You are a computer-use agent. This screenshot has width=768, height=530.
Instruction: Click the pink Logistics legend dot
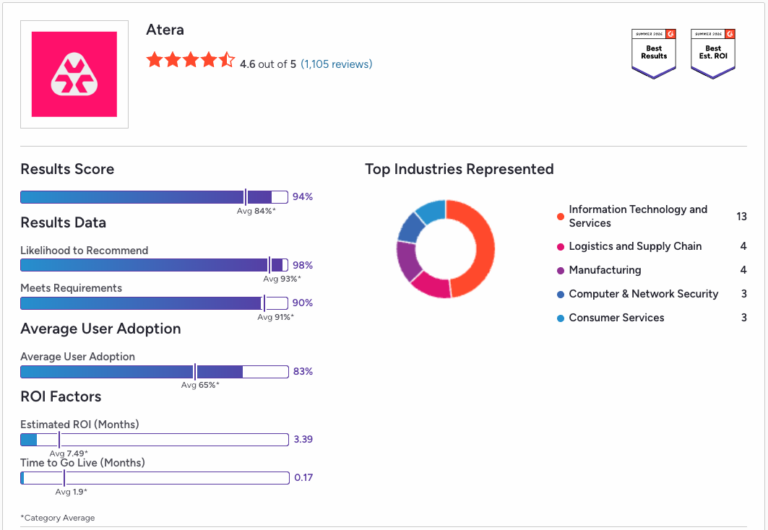click(560, 247)
